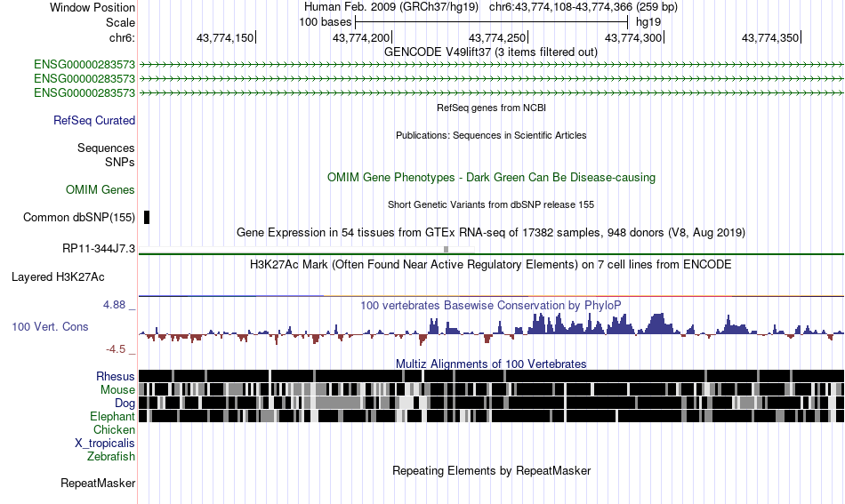Click the 100 Vert. Cons track label
Viewport: 845px width, 504px height.
[50, 327]
